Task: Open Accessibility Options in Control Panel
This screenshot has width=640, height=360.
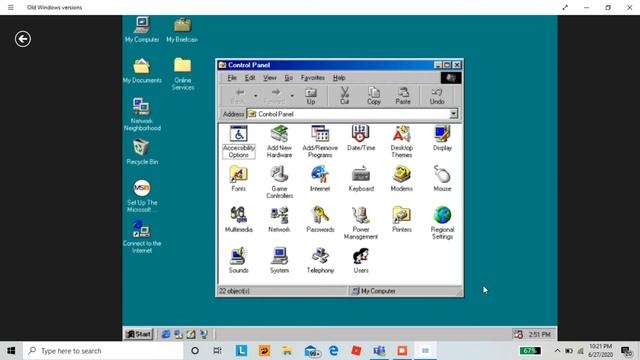Action: pyautogui.click(x=239, y=142)
